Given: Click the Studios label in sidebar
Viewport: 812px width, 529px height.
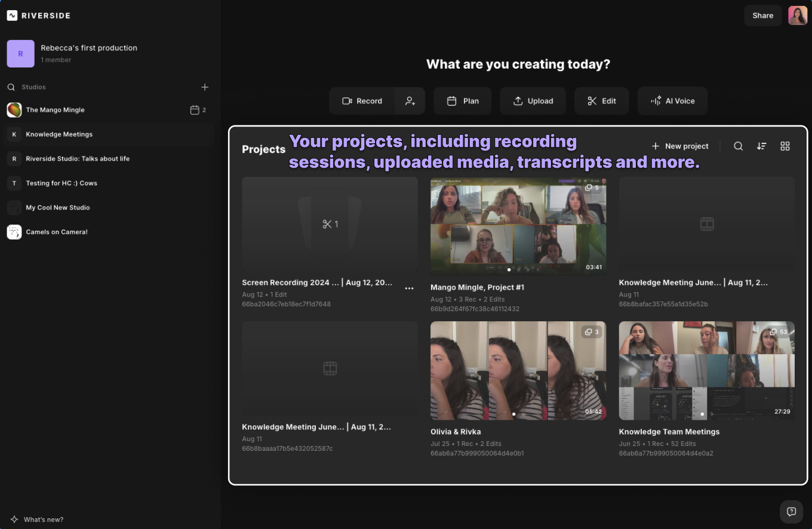Looking at the screenshot, I should coord(33,87).
